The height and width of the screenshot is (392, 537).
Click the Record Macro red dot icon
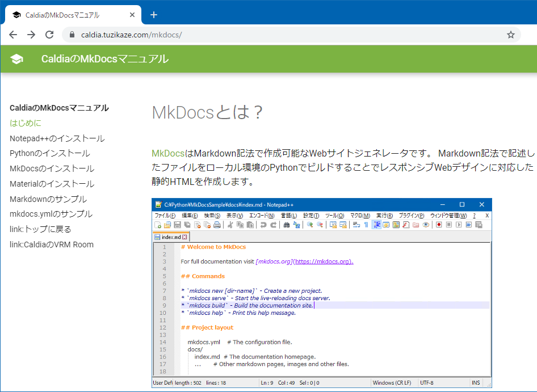click(439, 225)
